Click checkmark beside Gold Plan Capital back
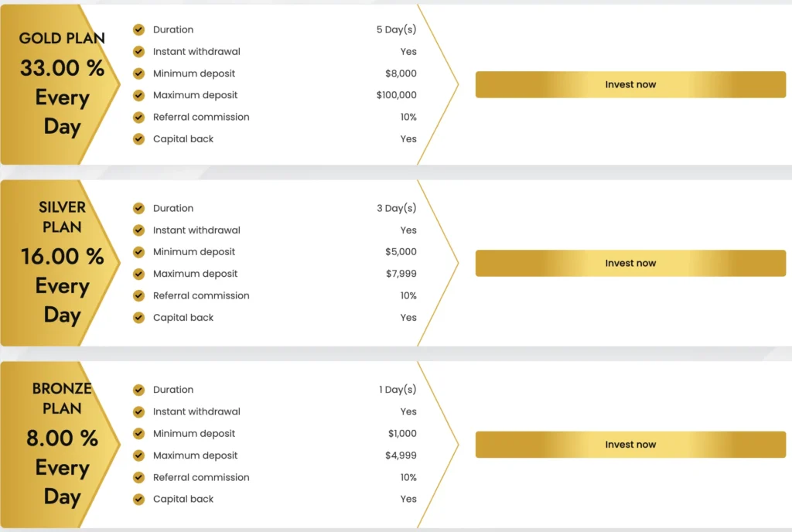The image size is (792, 532). 139,139
